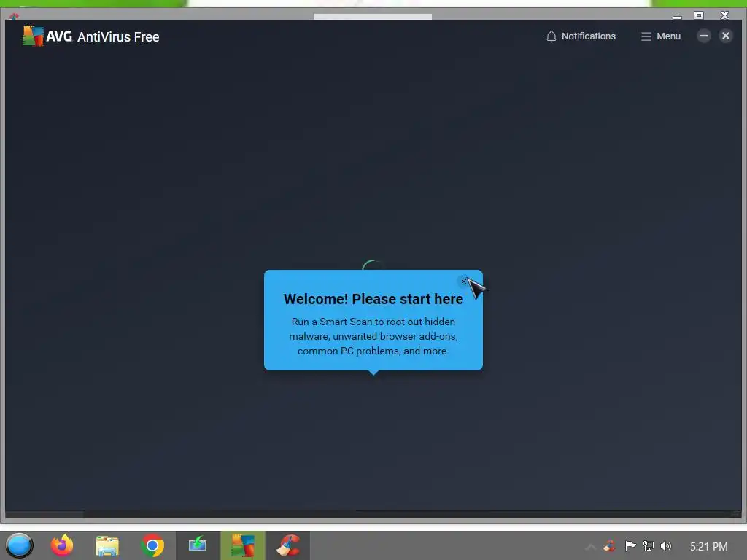Open network status tray icon
The width and height of the screenshot is (747, 560).
[649, 546]
